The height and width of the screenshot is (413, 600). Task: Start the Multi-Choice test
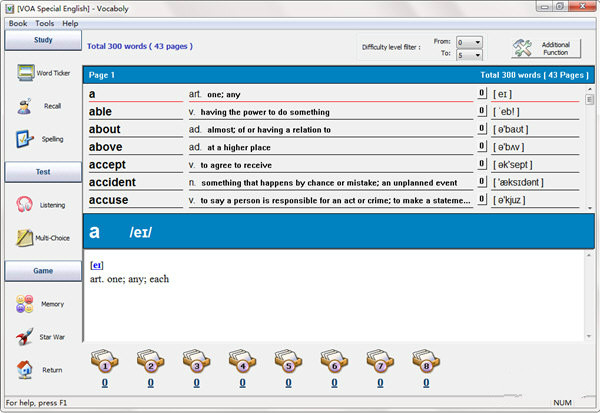[43, 238]
